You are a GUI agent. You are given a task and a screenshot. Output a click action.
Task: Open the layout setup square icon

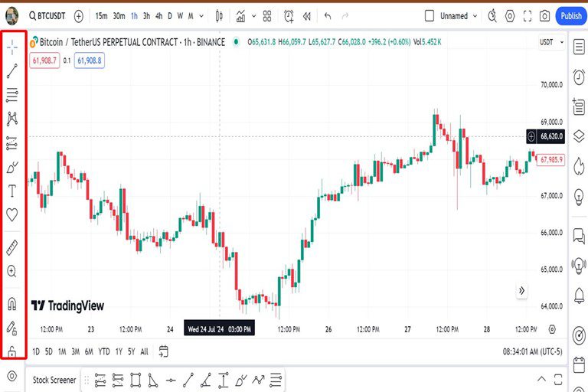tap(430, 16)
